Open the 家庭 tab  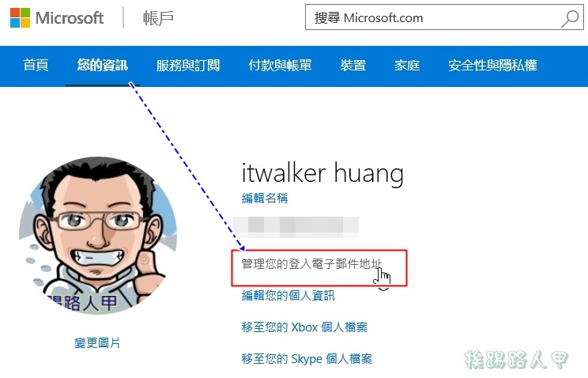click(407, 66)
